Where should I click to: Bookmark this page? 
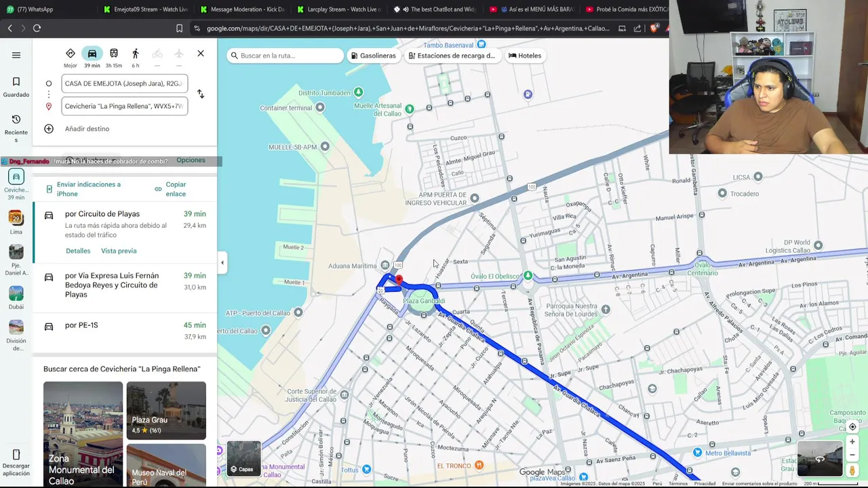coord(179,28)
